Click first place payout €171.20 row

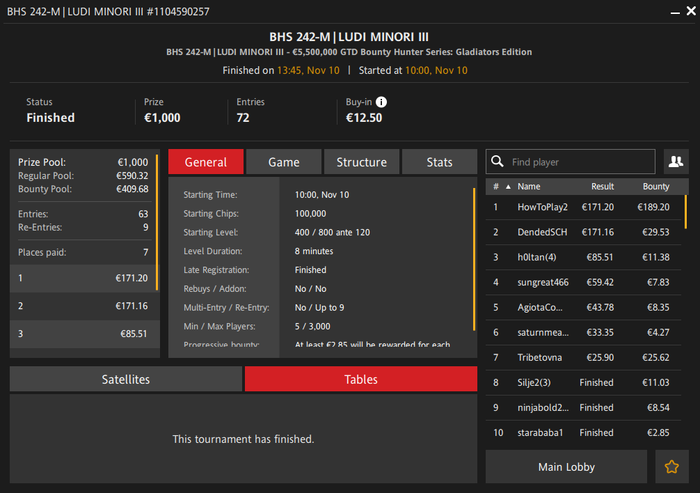click(x=83, y=278)
